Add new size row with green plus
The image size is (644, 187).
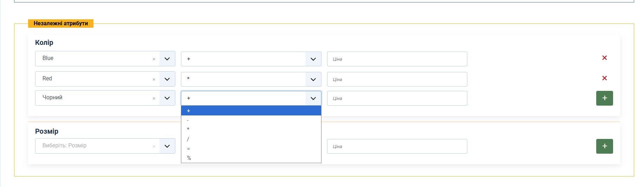coord(604,146)
